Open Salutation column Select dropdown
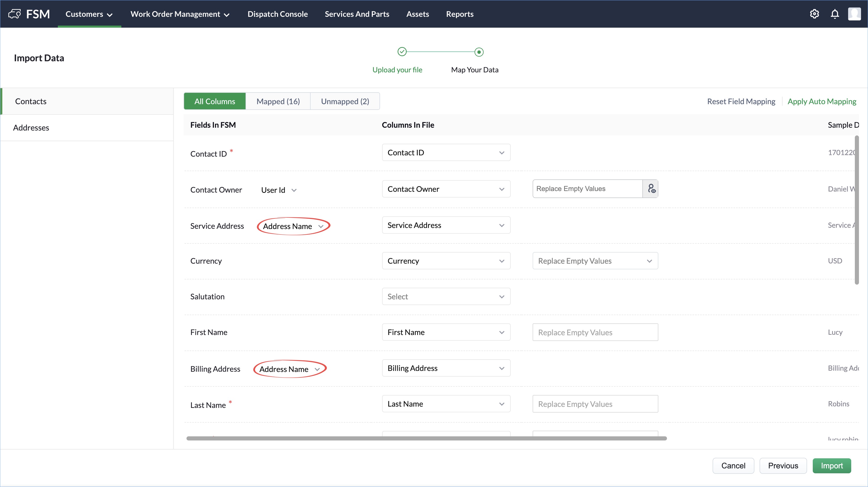The width and height of the screenshot is (868, 487). [446, 296]
